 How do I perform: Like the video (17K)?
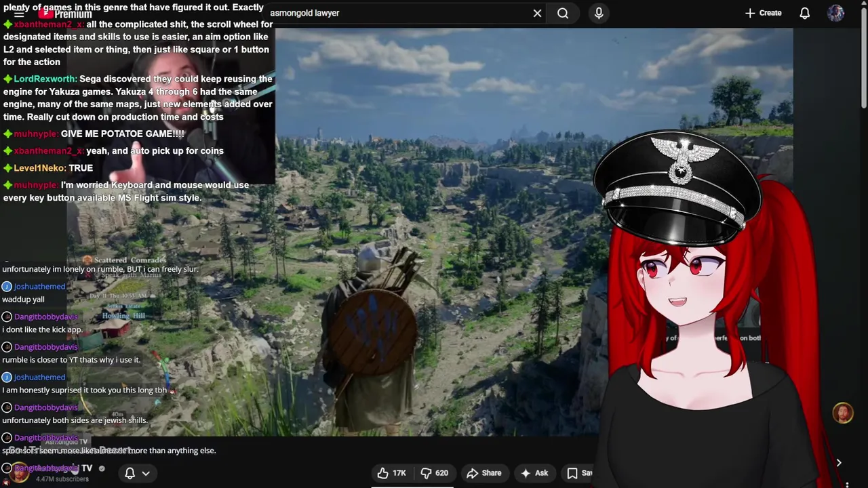391,473
